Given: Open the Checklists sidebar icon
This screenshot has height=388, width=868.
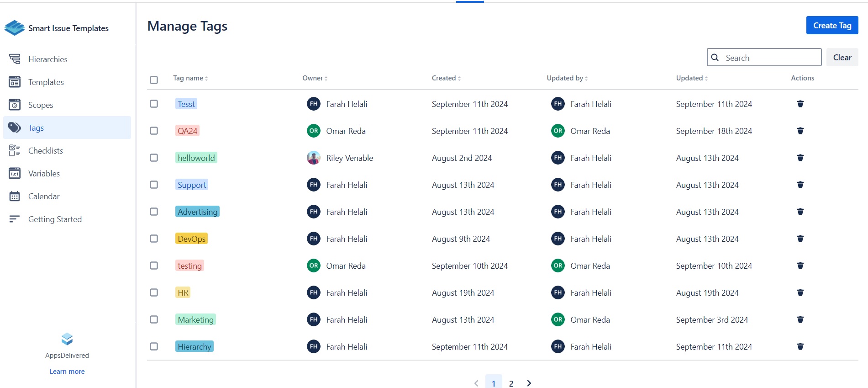Looking at the screenshot, I should [x=15, y=151].
